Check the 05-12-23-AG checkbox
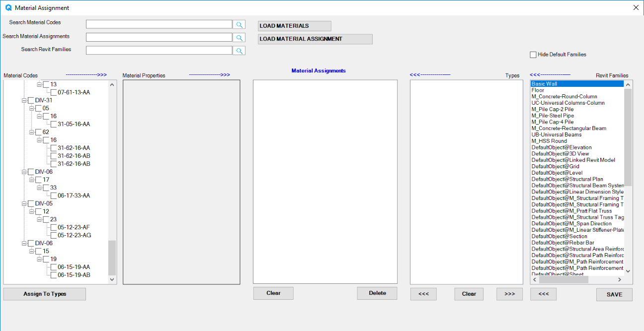Screen dimensions: 644x331 click(54, 235)
